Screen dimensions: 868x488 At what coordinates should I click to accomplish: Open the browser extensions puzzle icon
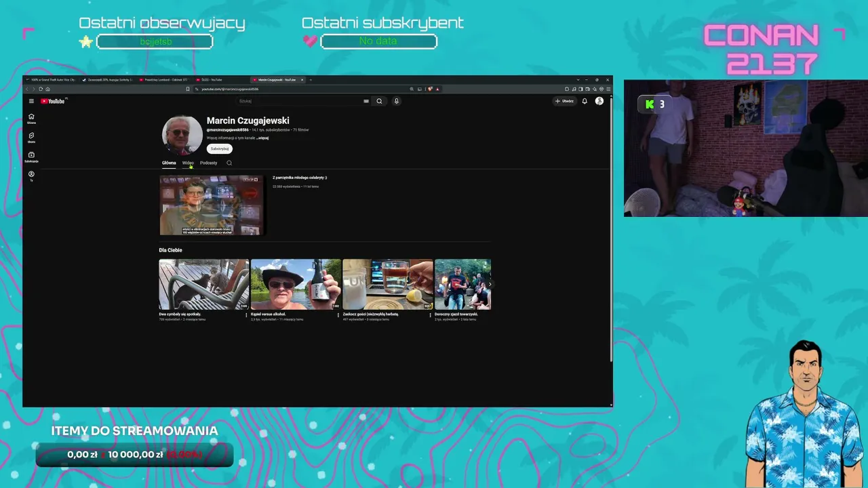(x=567, y=89)
